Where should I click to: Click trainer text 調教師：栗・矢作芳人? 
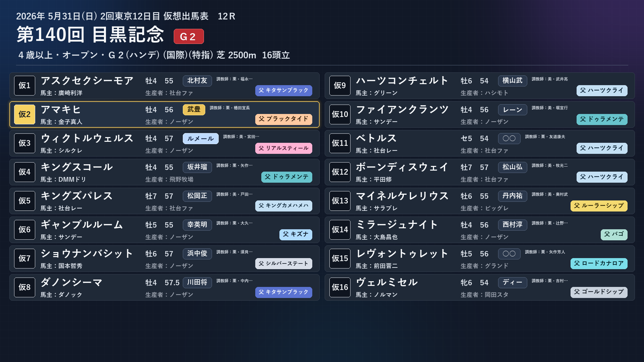click(545, 252)
